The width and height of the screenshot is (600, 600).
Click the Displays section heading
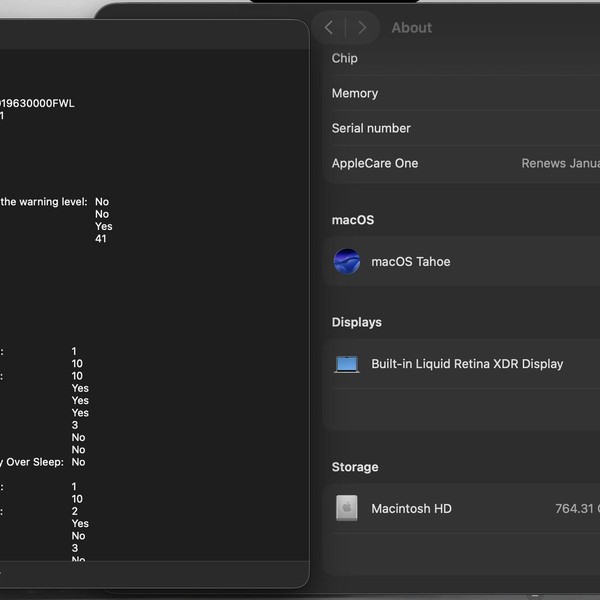pyautogui.click(x=357, y=322)
